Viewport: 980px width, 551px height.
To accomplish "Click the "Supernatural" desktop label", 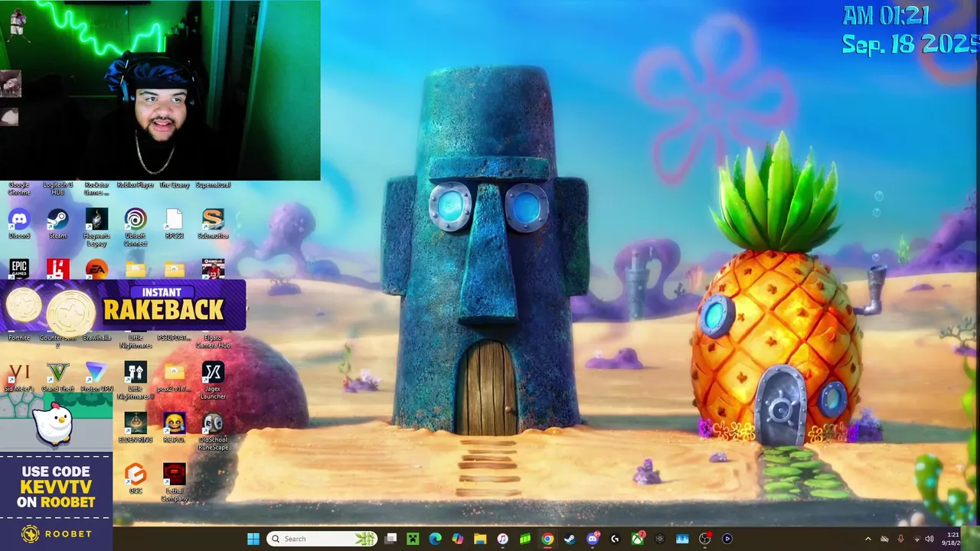I will pos(213,184).
